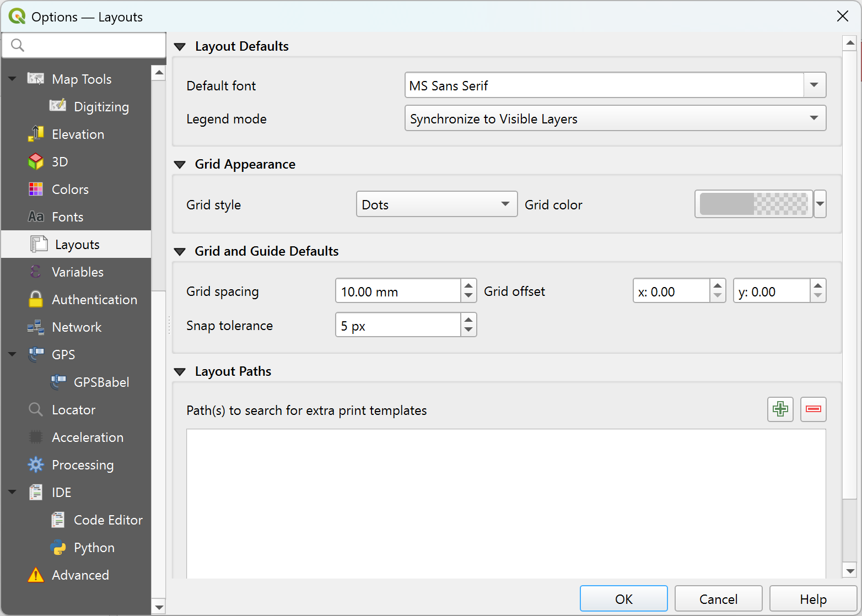Viewport: 862px width, 616px height.
Task: Collapse the Grid and Guide Defaults section
Action: pyautogui.click(x=180, y=252)
